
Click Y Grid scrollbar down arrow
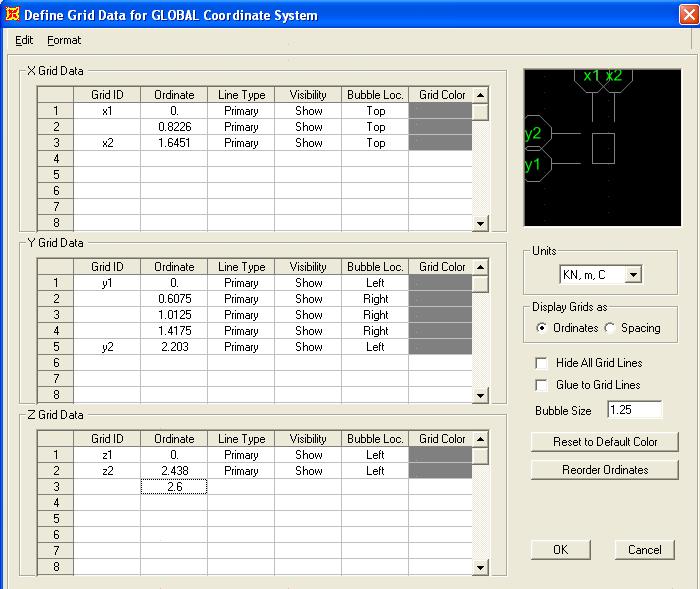pyautogui.click(x=480, y=395)
